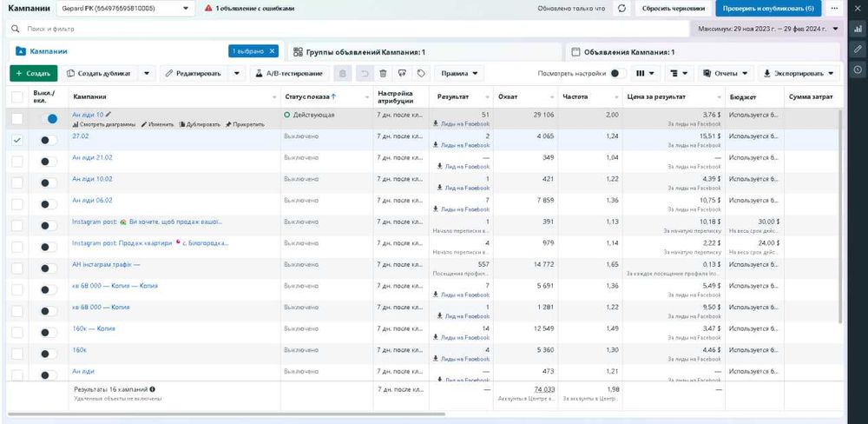The width and height of the screenshot is (868, 424).
Task: Clear the 1 выбрано selection with X
Action: (x=272, y=51)
